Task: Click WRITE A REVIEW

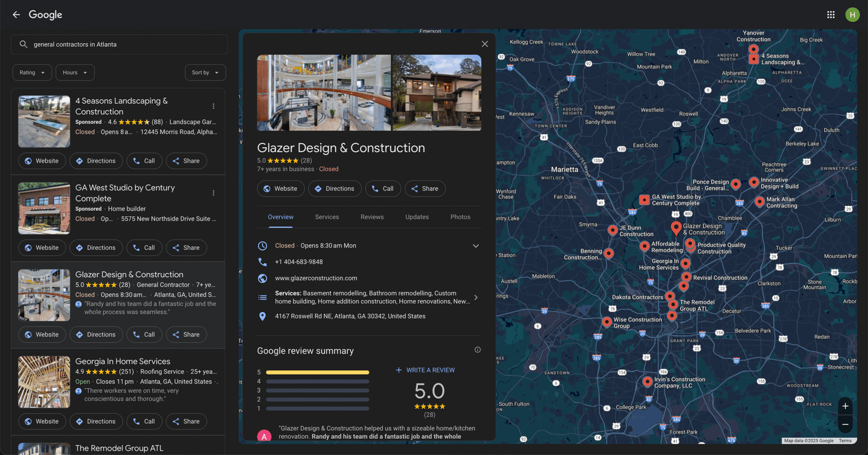Action: point(425,370)
